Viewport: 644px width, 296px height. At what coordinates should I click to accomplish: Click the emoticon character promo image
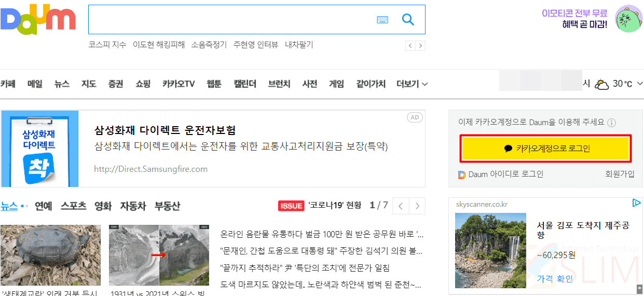point(628,19)
